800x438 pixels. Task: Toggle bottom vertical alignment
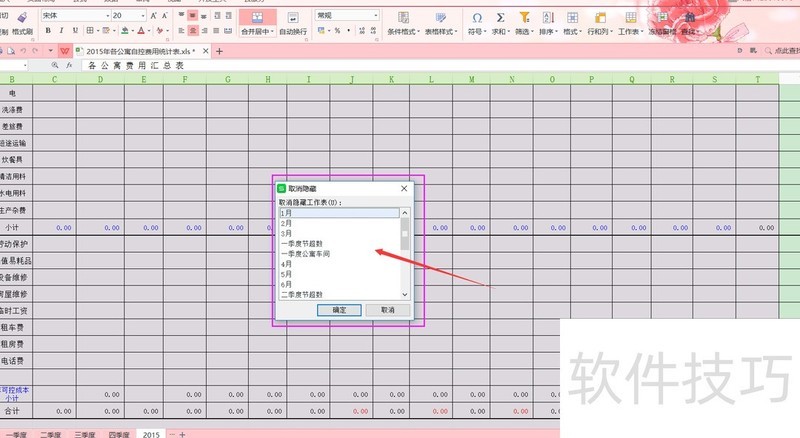pos(204,16)
